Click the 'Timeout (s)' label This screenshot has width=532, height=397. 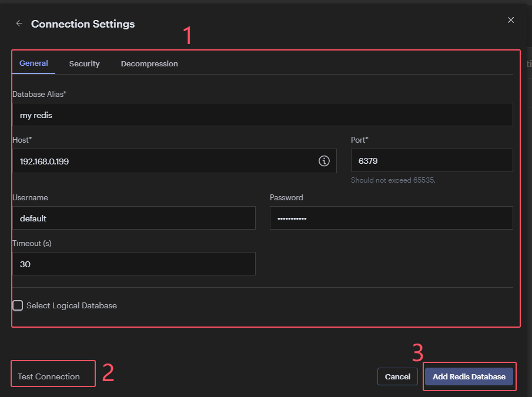tap(32, 243)
